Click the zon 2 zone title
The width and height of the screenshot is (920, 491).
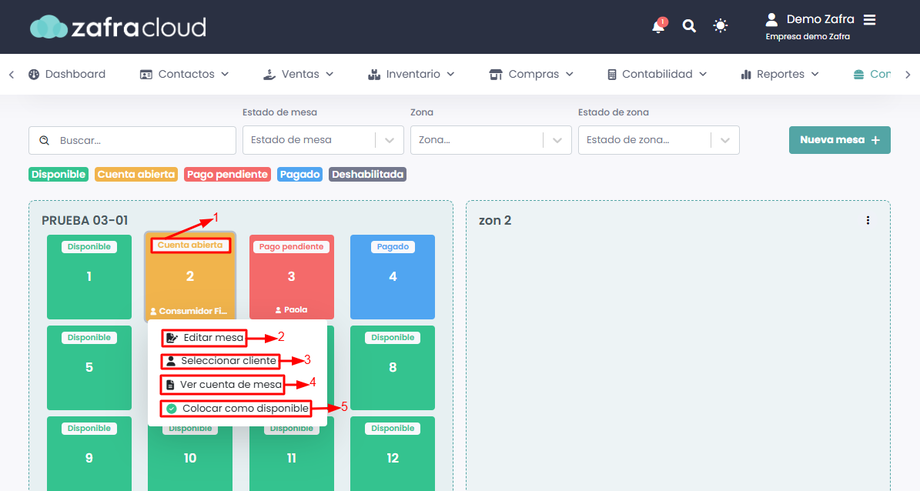click(x=495, y=221)
